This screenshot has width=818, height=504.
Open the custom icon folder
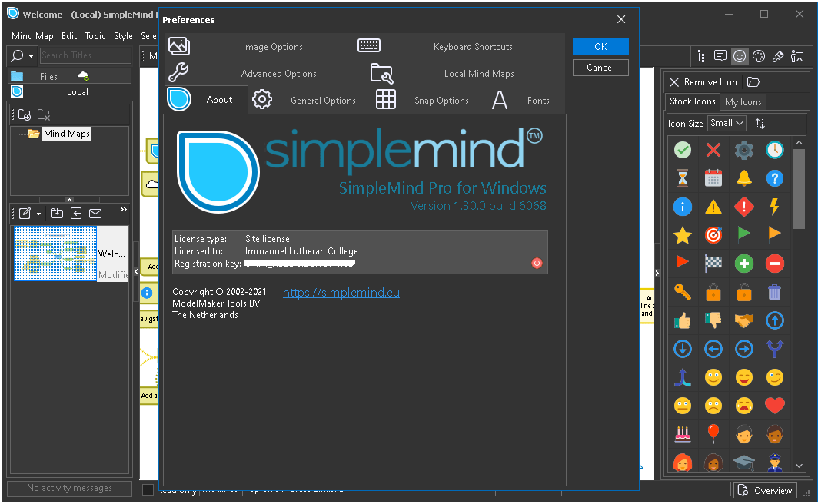pyautogui.click(x=753, y=82)
